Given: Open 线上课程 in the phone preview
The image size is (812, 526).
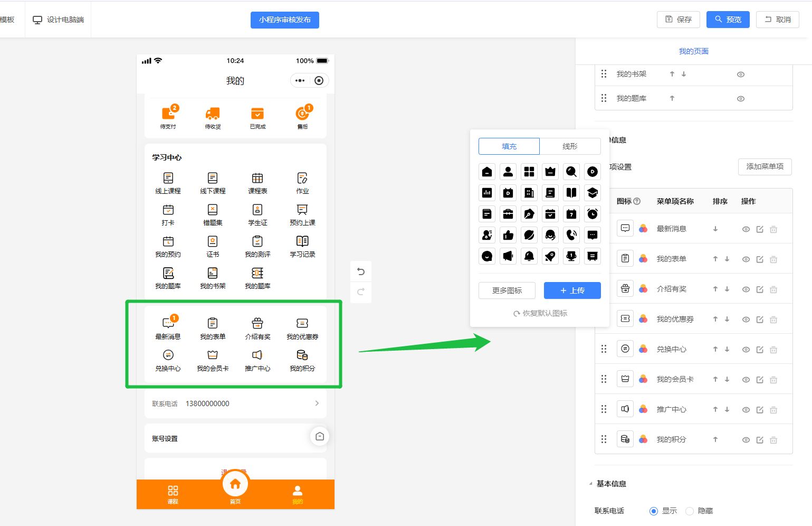Looking at the screenshot, I should [168, 183].
